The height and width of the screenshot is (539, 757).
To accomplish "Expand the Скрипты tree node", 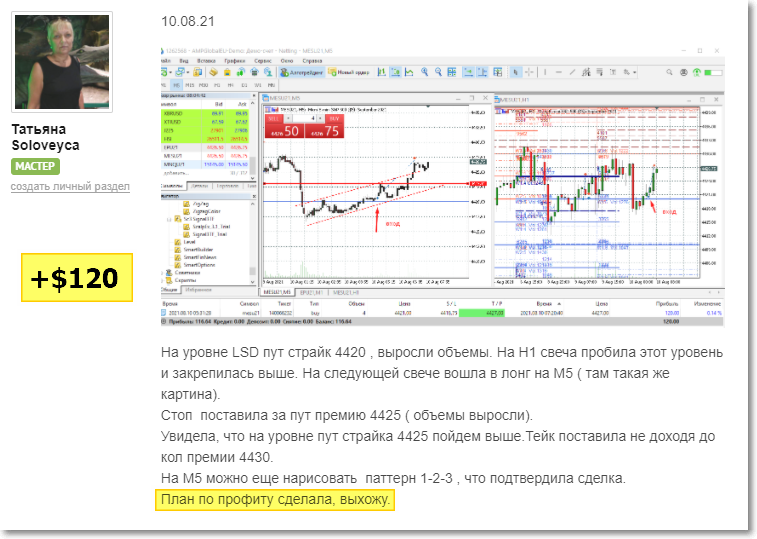I will 163,280.
